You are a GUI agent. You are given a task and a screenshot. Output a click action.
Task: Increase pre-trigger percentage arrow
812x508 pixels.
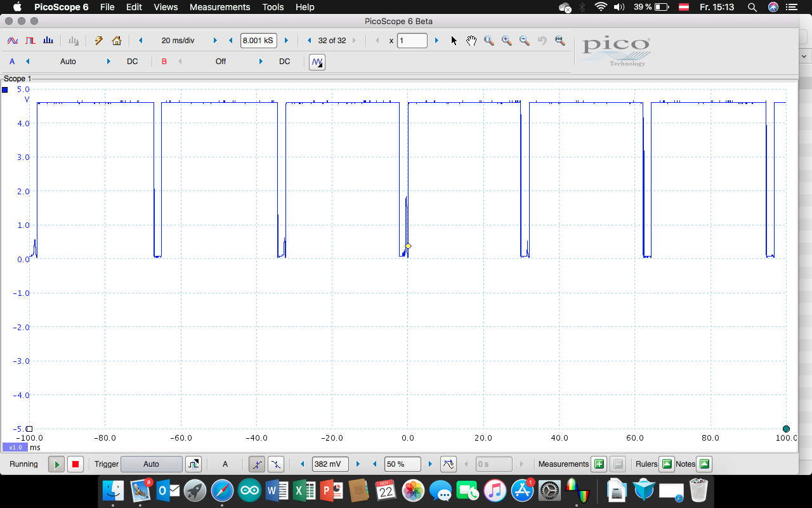click(x=430, y=464)
